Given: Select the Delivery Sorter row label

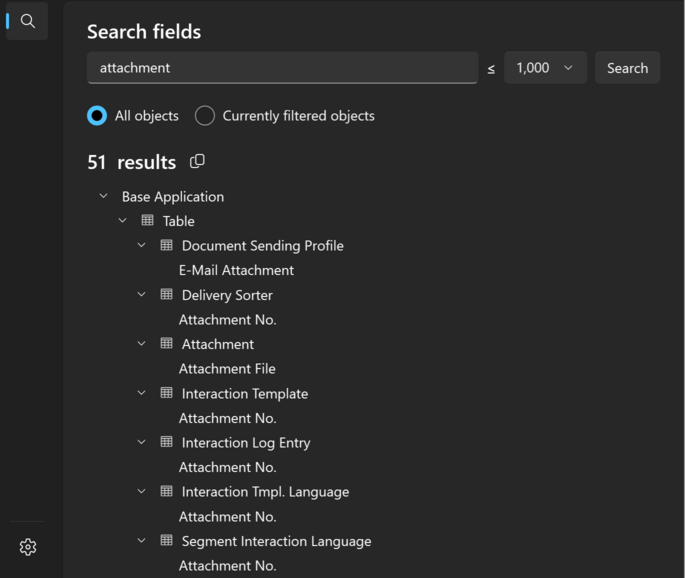Looking at the screenshot, I should 227,295.
